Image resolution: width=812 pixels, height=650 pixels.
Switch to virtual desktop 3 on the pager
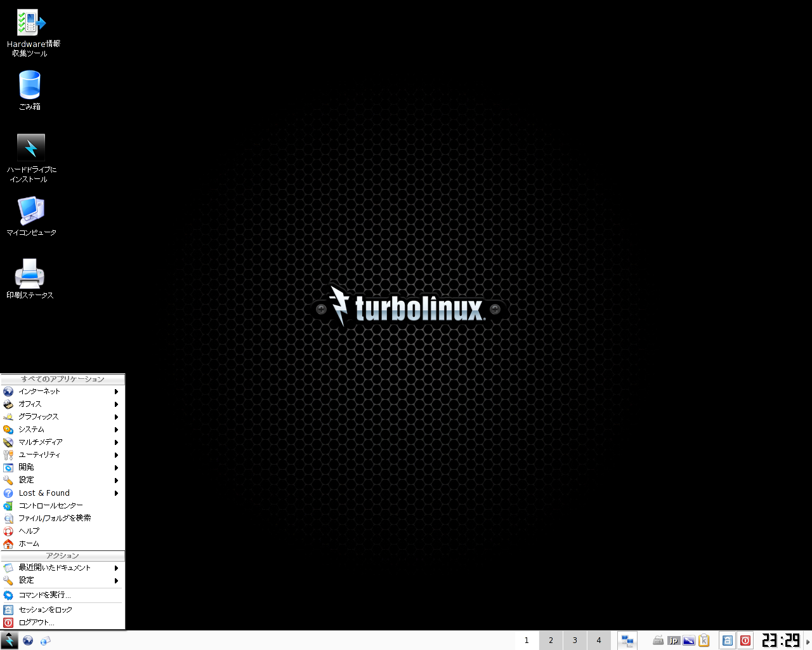click(x=575, y=640)
